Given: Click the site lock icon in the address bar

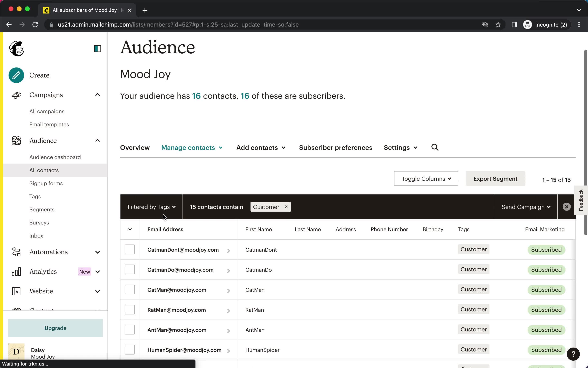Looking at the screenshot, I should (x=51, y=25).
